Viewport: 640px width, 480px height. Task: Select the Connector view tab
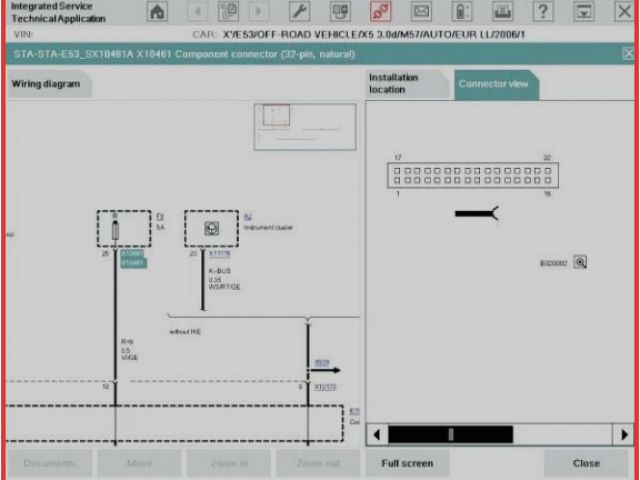coord(493,84)
